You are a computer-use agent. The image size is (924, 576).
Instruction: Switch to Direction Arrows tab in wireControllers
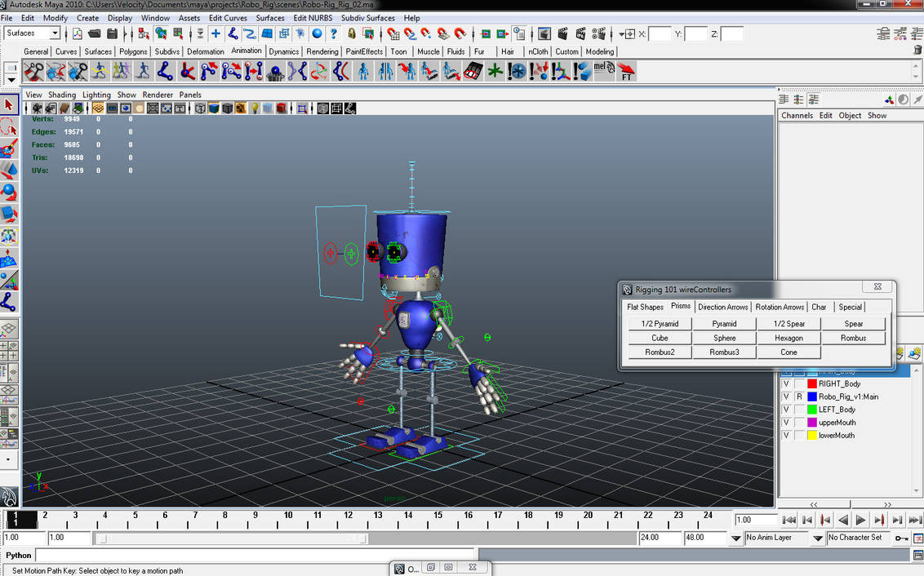(722, 307)
